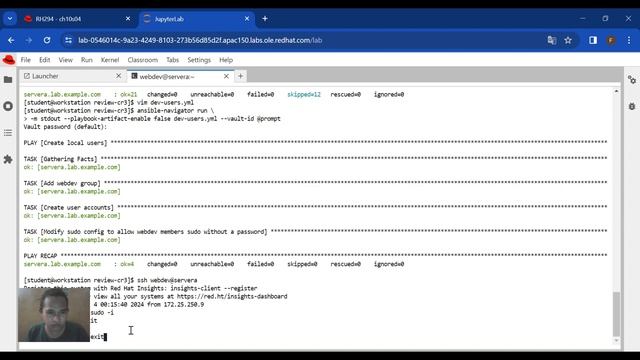Close the Launcher tab
Image resolution: width=640 pixels, height=360 pixels.
(118, 76)
